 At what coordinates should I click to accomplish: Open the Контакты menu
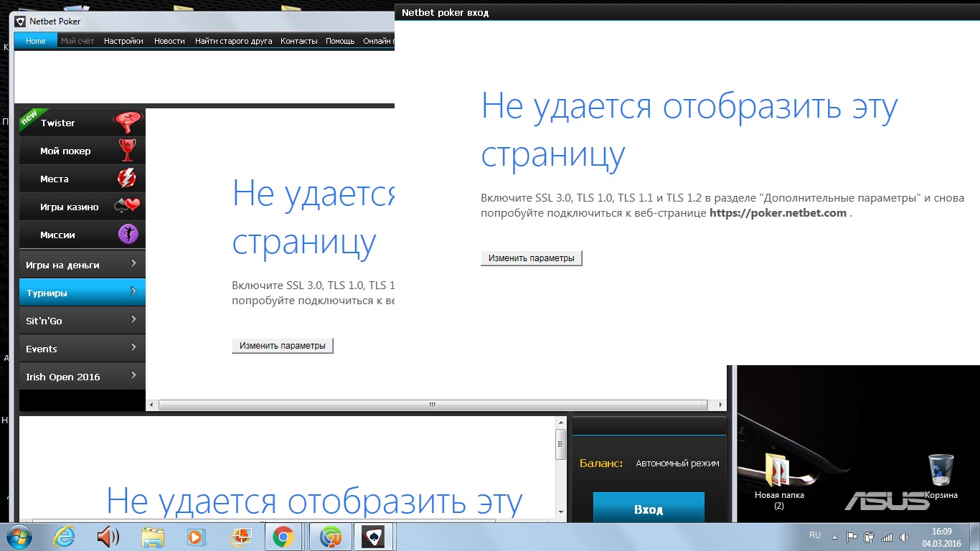[299, 41]
